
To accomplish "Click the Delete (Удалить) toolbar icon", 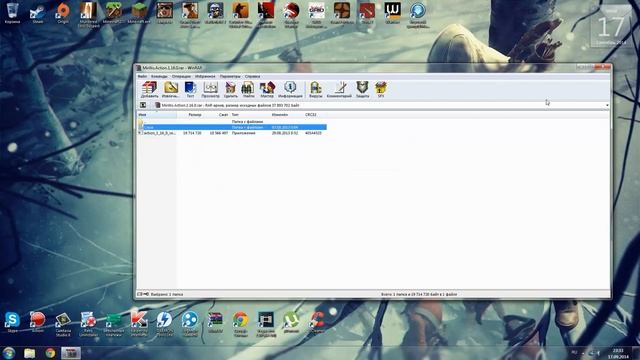I will point(231,89).
